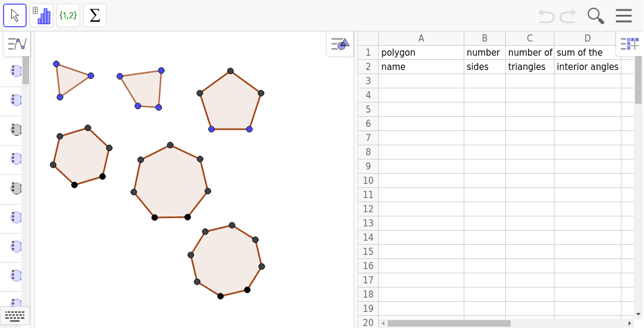Open the hamburger main menu

coord(623,16)
